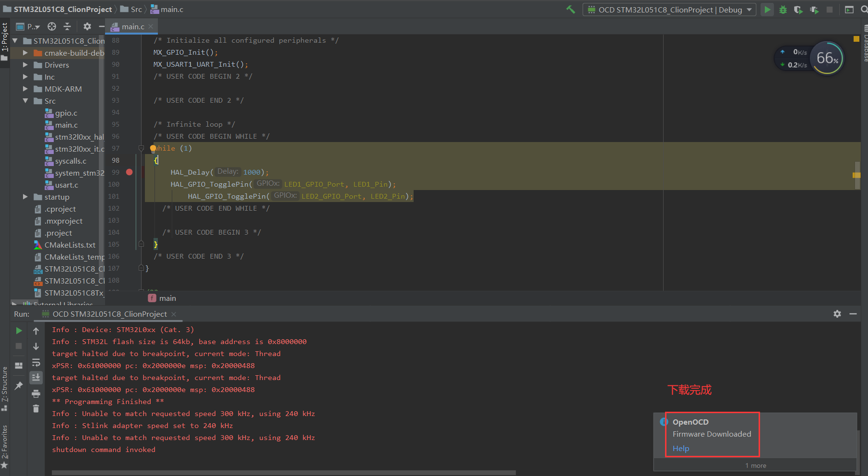Click the Help link in OpenOCD notification
868x476 pixels.
[x=680, y=448]
